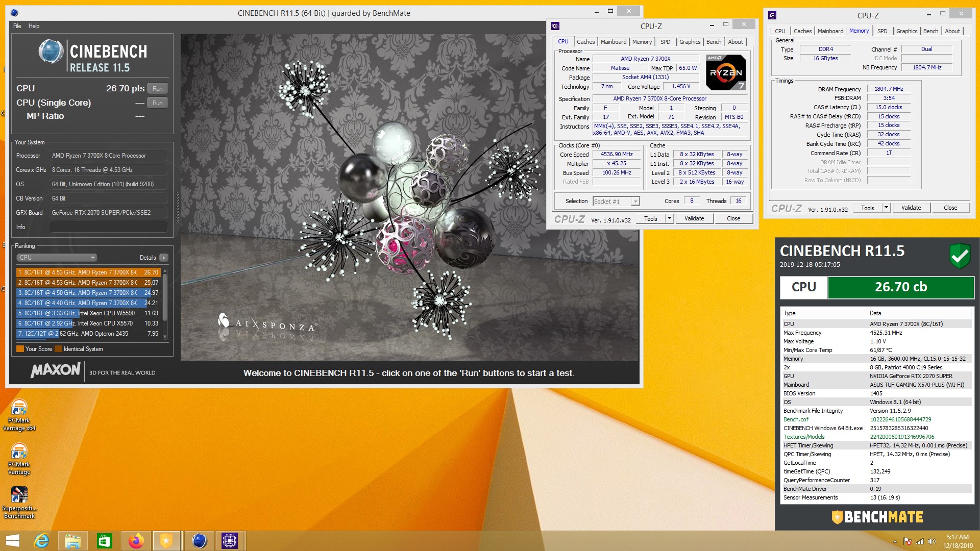Click the taskbar clock 5:17 AM

pyautogui.click(x=958, y=537)
